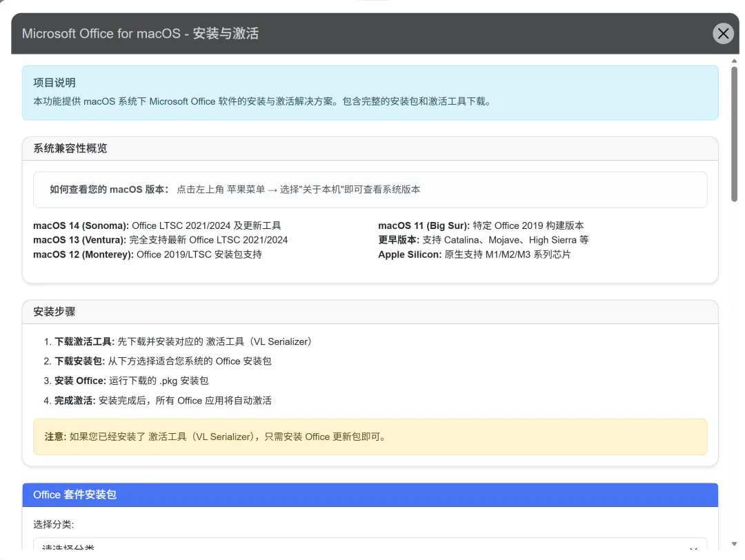This screenshot has width=745, height=560.
Task: Click the 项目说明 heading
Action: pos(54,83)
